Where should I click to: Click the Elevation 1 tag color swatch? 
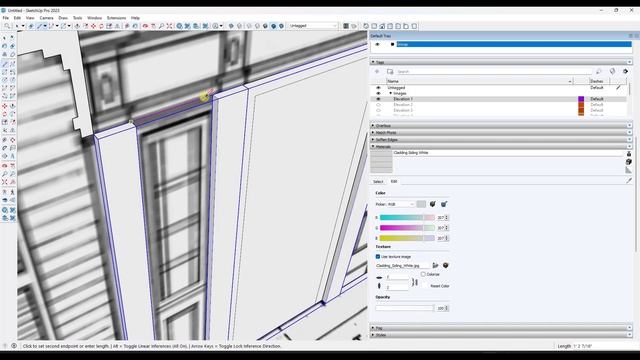point(581,99)
